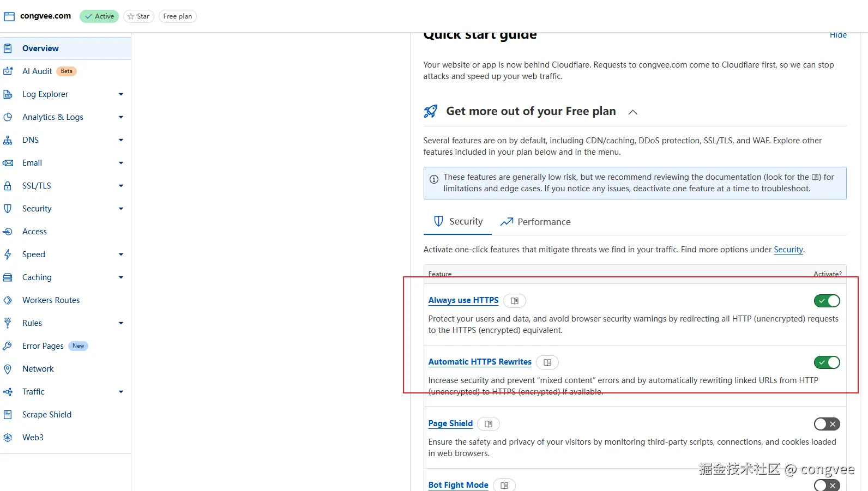Click the Workers Routes diamond icon
Screen dimensions: 868x491
(x=8, y=300)
